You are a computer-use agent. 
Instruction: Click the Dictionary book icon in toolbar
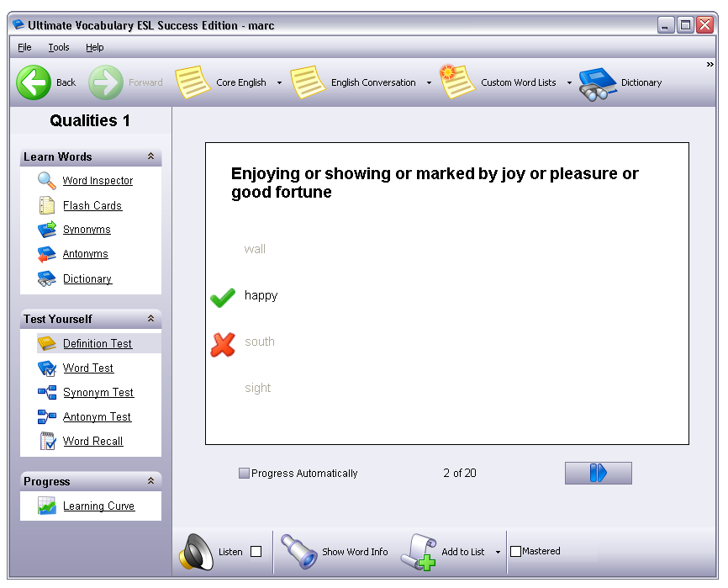[x=598, y=83]
